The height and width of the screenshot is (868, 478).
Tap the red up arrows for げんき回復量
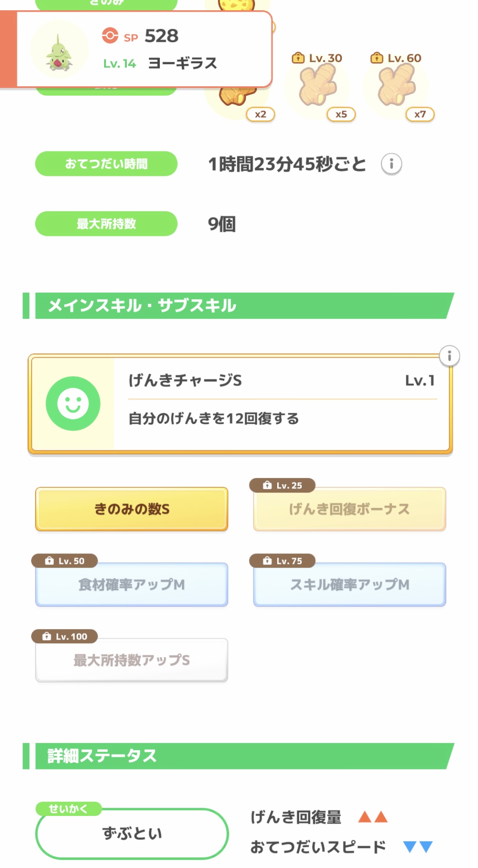372,817
